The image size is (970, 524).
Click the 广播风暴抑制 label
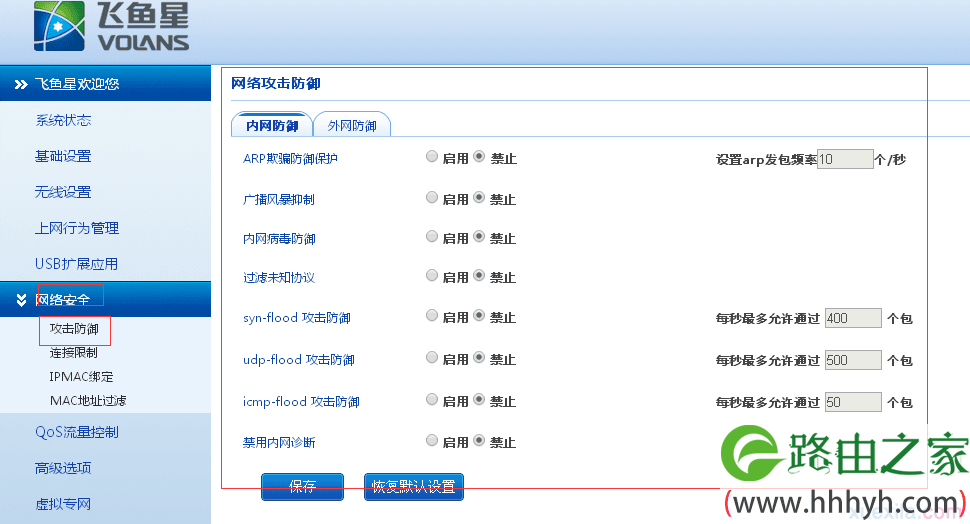(278, 199)
